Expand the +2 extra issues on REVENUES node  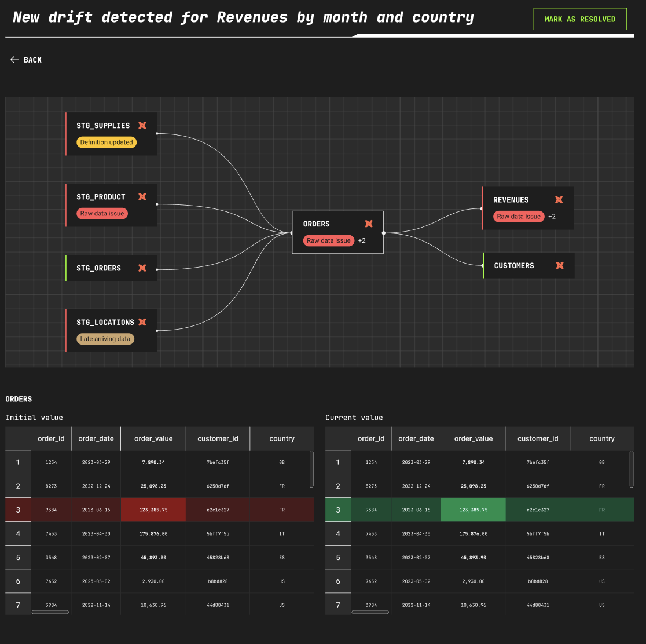click(552, 217)
